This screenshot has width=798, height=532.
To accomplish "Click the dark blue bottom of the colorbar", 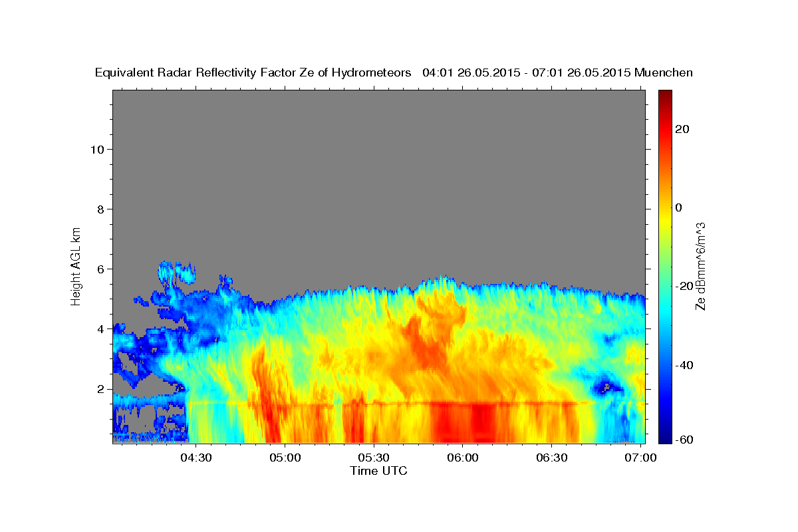I will pos(665,438).
